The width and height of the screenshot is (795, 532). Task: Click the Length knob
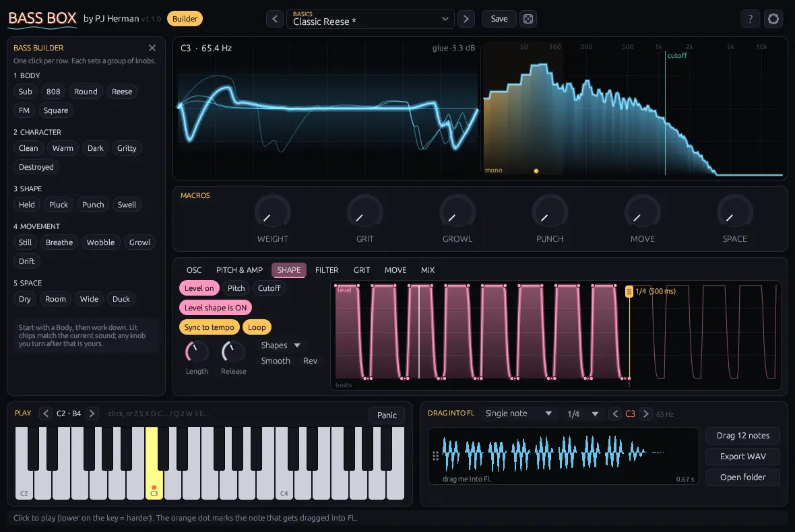tap(197, 351)
